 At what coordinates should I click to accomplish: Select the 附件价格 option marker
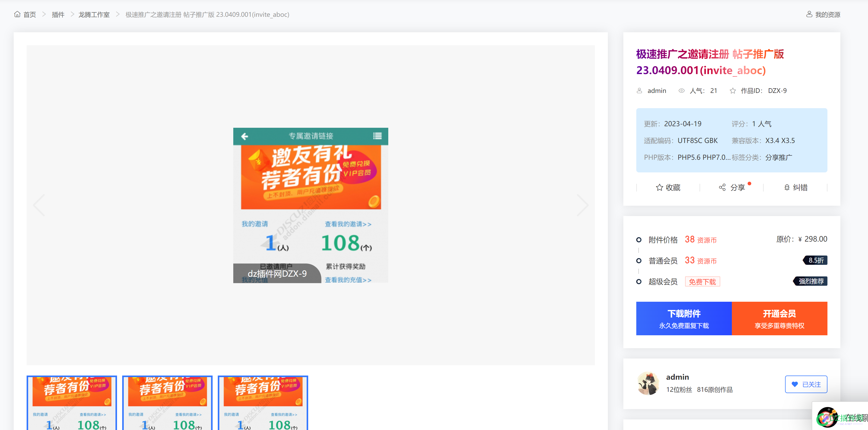tap(639, 240)
